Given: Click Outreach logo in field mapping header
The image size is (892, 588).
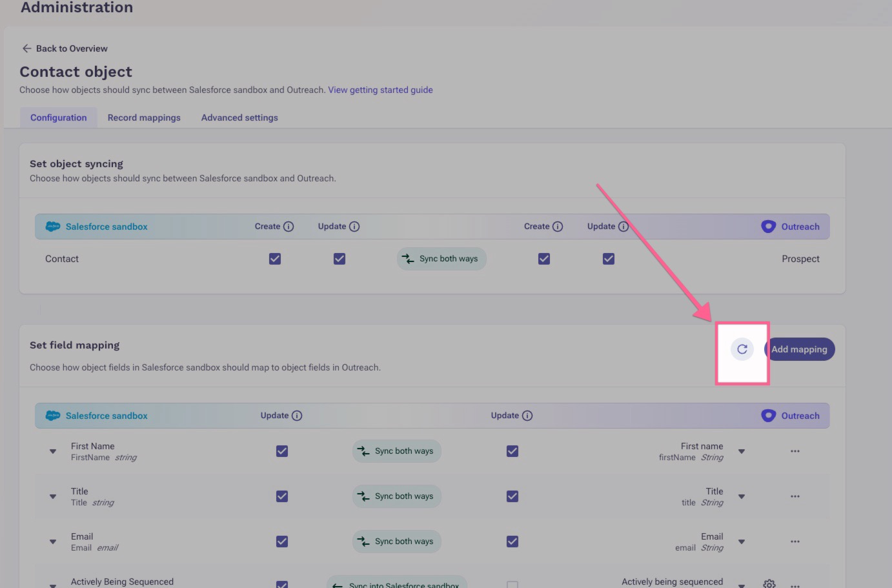Looking at the screenshot, I should tap(768, 416).
